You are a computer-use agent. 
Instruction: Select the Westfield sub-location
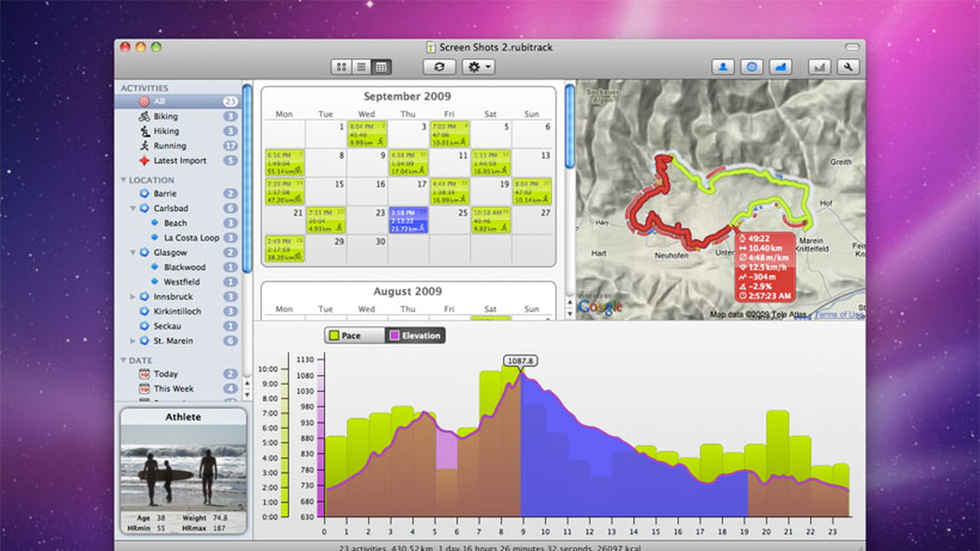pos(182,282)
